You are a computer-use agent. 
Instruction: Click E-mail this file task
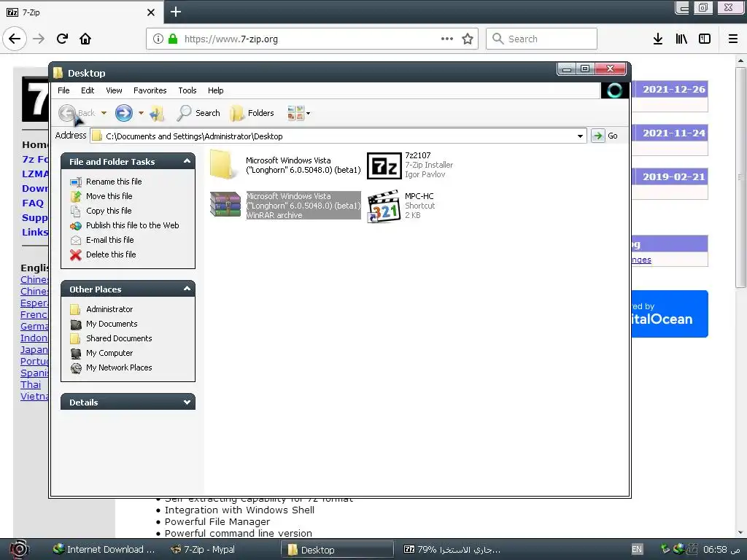[x=109, y=240]
